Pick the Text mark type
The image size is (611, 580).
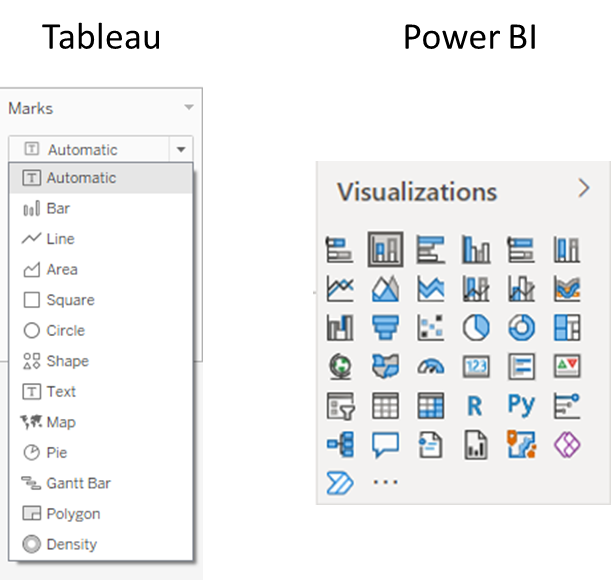point(101,392)
